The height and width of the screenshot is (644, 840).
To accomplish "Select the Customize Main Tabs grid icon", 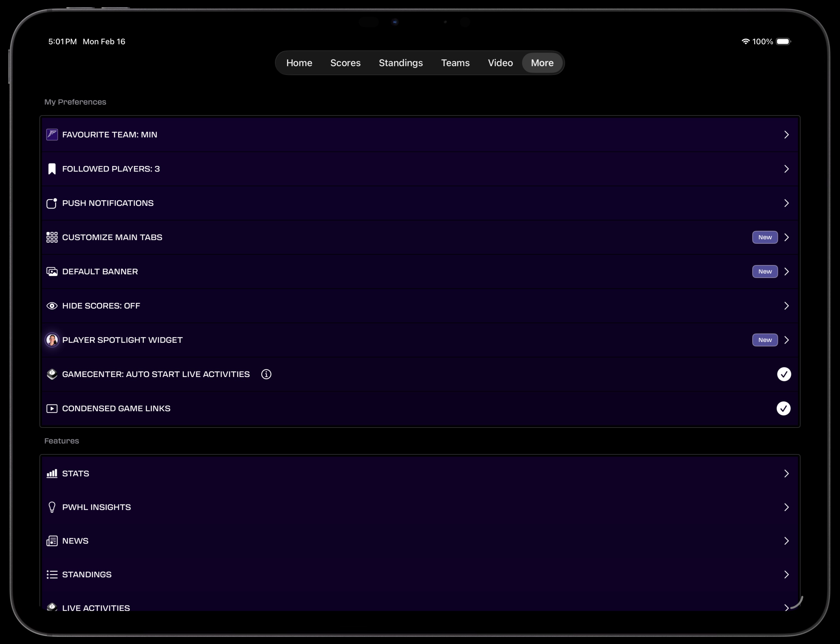I will click(52, 237).
